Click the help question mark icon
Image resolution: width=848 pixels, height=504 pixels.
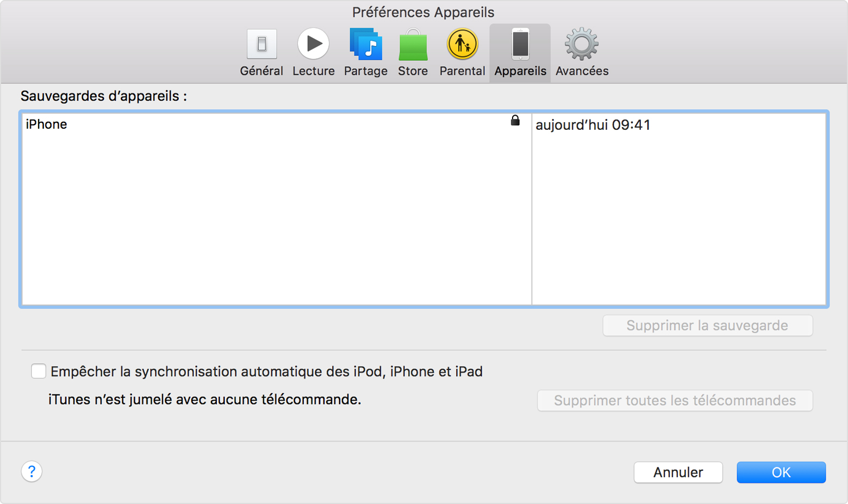tap(31, 472)
